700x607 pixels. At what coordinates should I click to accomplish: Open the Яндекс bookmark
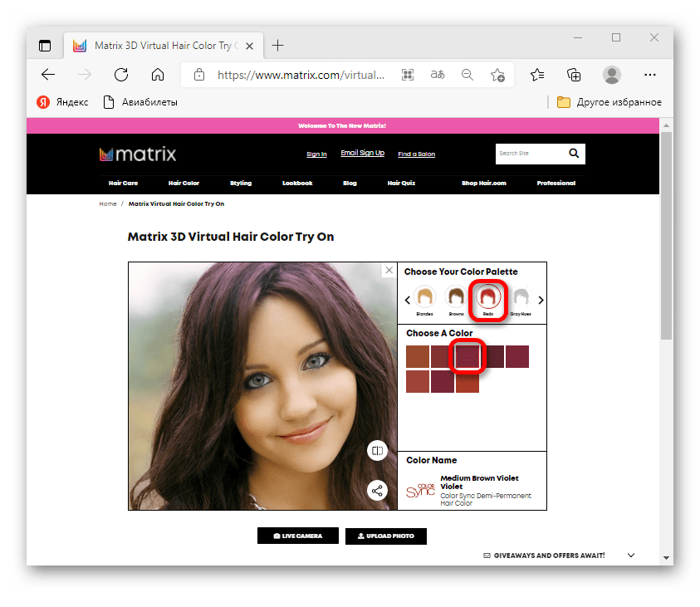62,102
